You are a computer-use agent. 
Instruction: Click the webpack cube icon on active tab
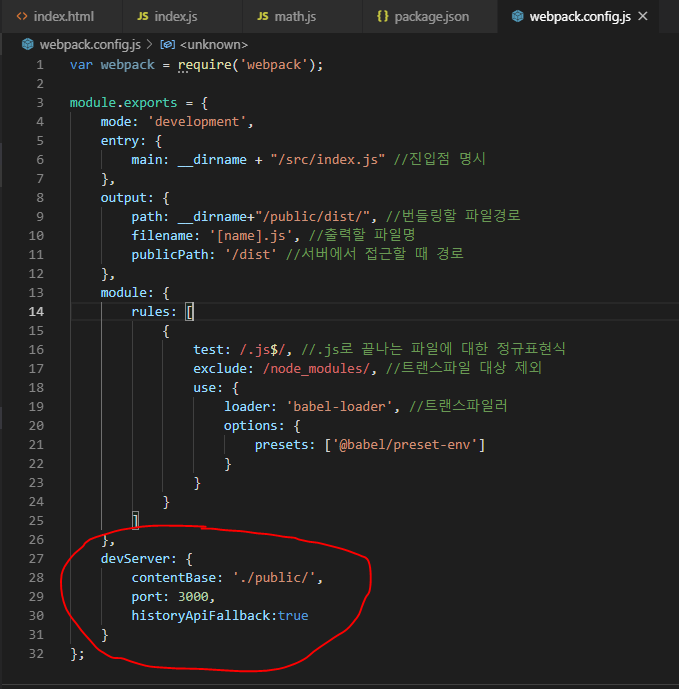[x=516, y=17]
